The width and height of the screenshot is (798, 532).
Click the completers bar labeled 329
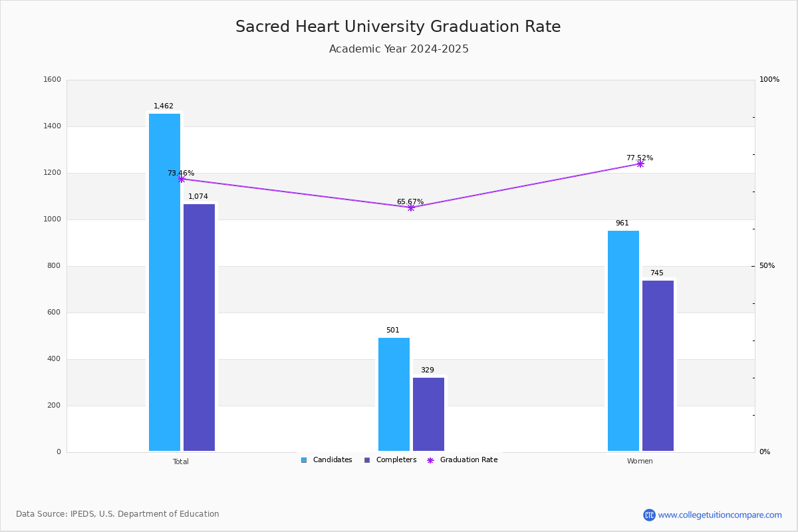tap(428, 414)
